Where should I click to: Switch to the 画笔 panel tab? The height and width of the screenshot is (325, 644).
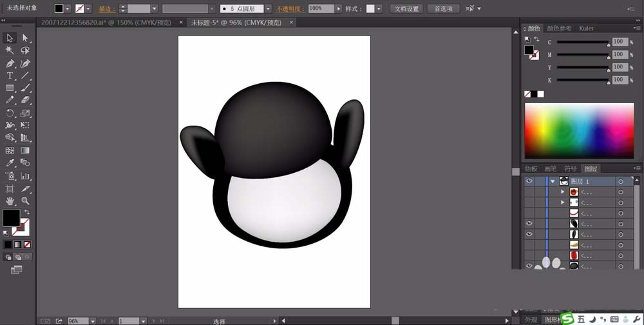[551, 169]
